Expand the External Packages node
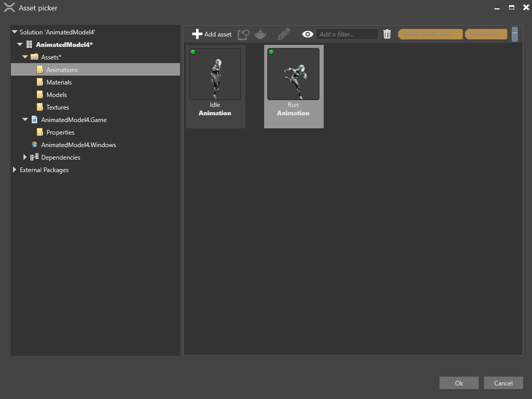 (x=14, y=170)
